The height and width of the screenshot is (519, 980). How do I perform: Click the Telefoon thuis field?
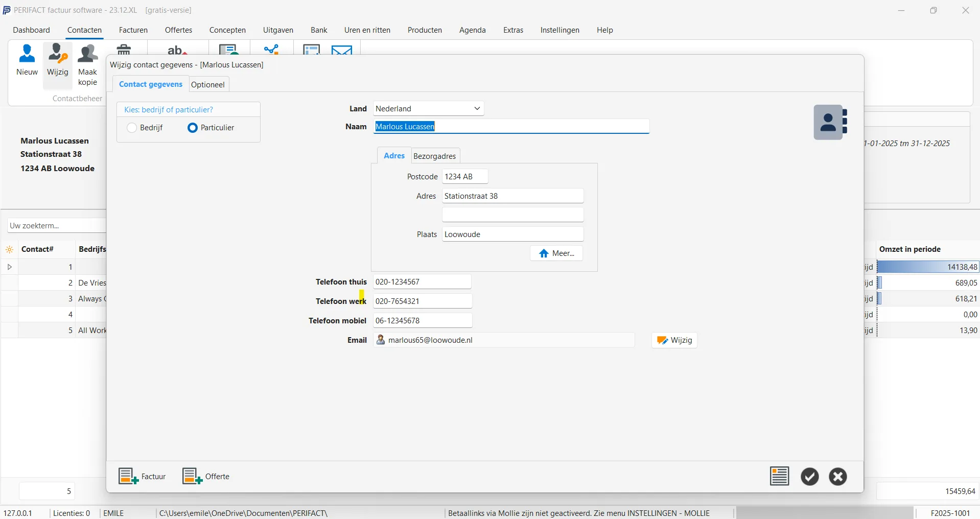coord(422,281)
